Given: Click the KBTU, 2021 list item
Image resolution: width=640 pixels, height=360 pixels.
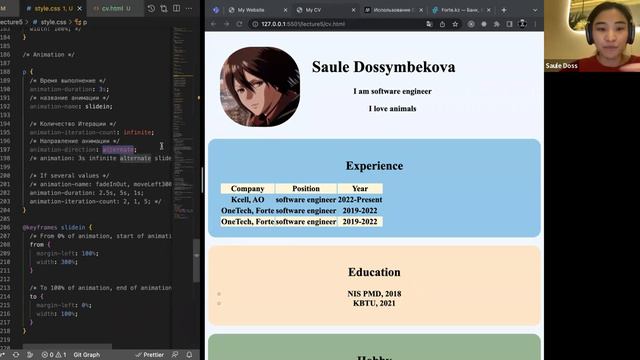Looking at the screenshot, I should point(374,303).
